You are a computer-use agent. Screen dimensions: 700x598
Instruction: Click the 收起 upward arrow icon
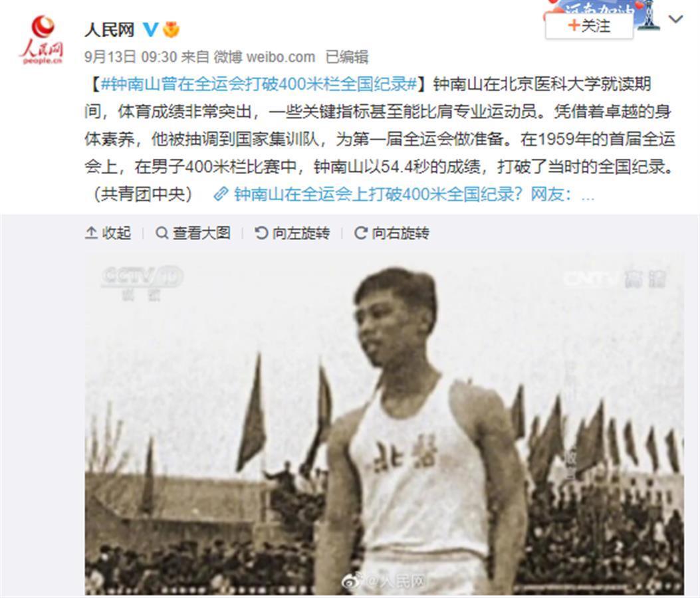pyautogui.click(x=91, y=233)
